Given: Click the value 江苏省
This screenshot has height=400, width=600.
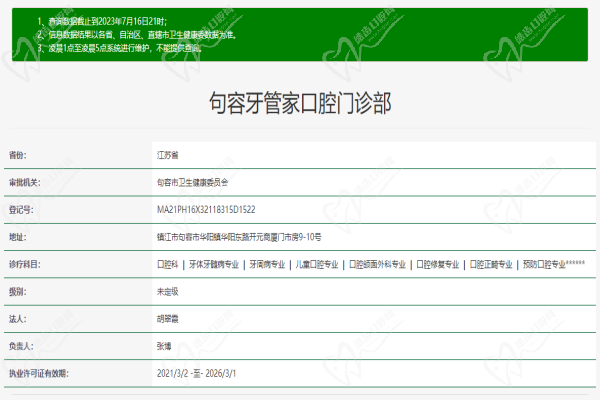Looking at the screenshot, I should coord(168,155).
